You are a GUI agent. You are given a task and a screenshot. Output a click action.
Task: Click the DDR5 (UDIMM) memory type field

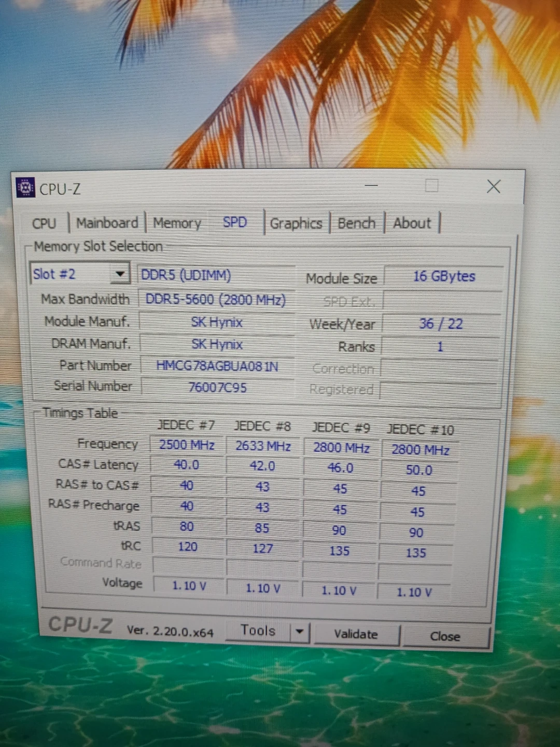216,275
